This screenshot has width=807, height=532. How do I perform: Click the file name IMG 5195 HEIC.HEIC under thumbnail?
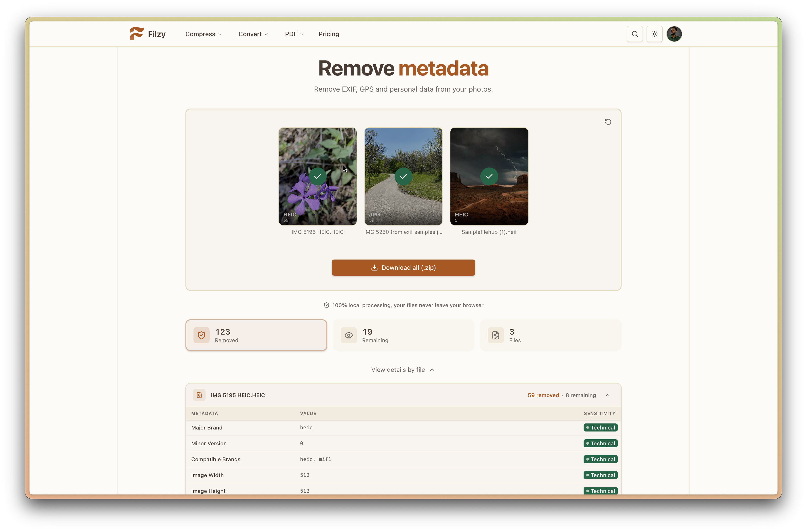point(317,232)
